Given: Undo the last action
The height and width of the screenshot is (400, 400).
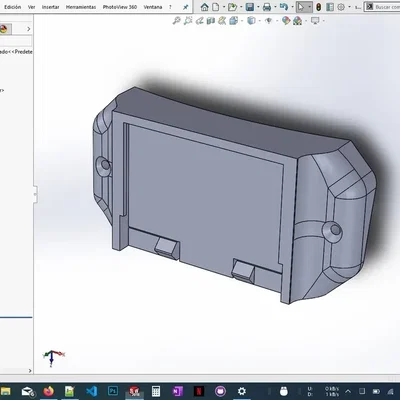Looking at the screenshot, I should pyautogui.click(x=284, y=7).
